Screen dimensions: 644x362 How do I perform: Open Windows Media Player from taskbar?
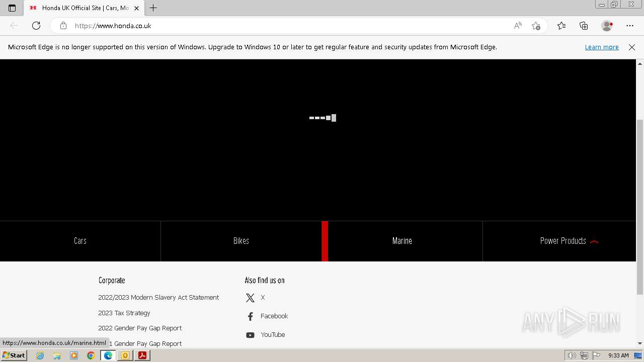pyautogui.click(x=74, y=355)
